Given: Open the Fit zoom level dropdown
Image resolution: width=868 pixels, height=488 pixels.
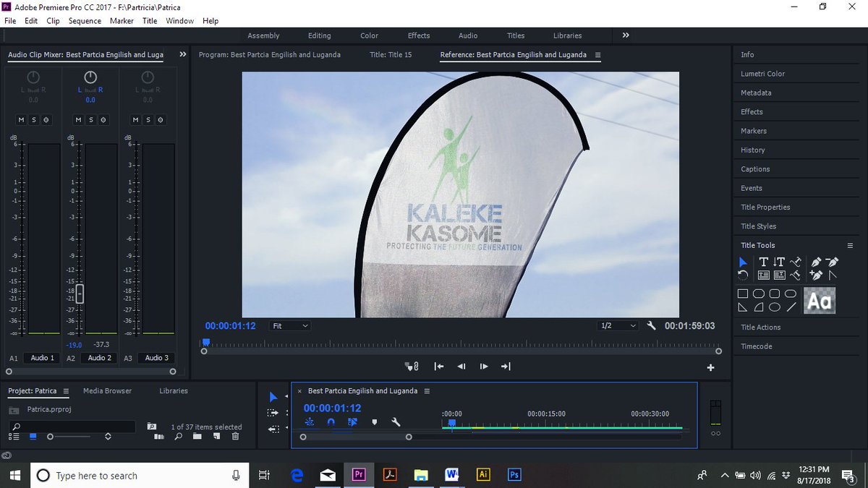Looking at the screenshot, I should (290, 326).
